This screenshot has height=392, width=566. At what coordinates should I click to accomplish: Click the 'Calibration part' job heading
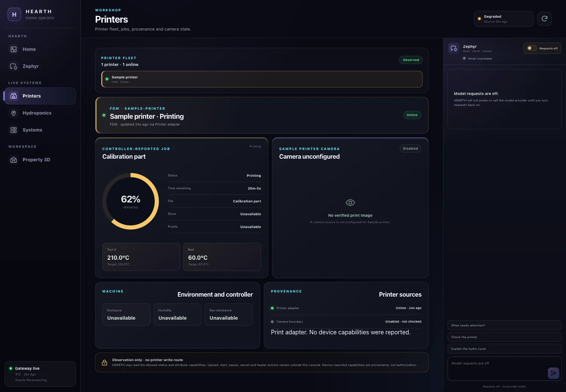pyautogui.click(x=124, y=156)
